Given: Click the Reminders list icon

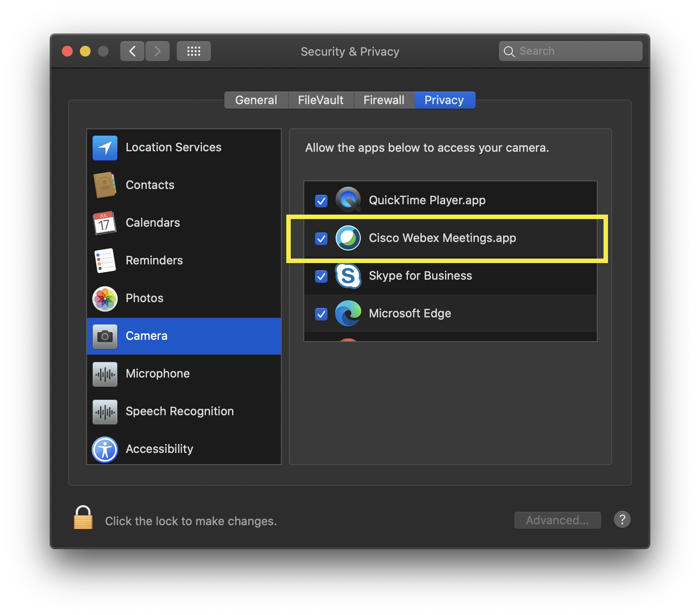Looking at the screenshot, I should click(x=105, y=260).
